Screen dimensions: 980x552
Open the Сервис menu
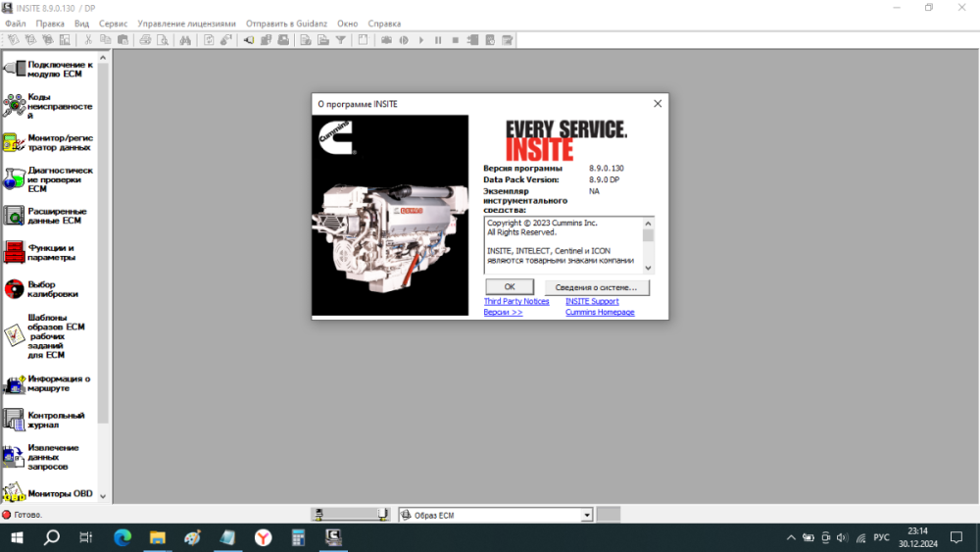pos(113,24)
